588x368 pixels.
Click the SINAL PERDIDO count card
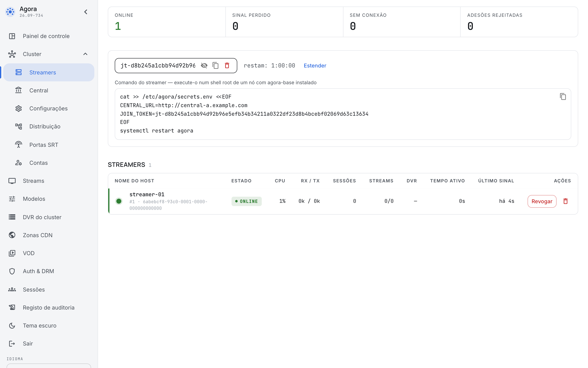tap(284, 22)
